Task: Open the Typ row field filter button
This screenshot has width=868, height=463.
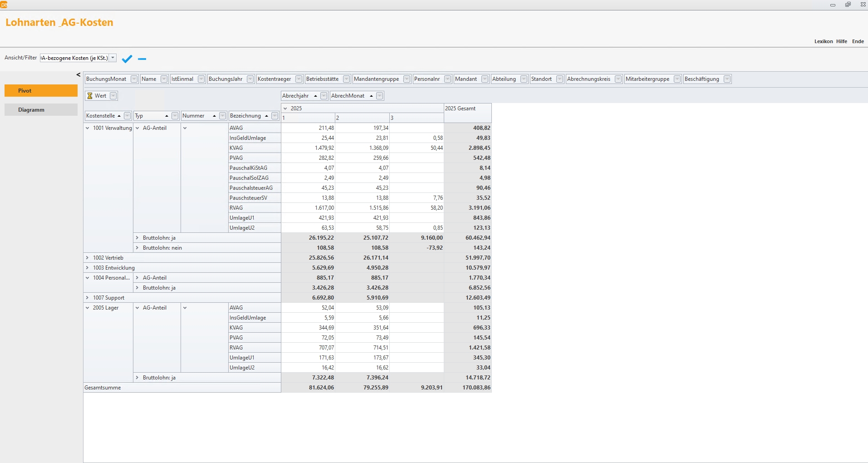Action: [175, 116]
